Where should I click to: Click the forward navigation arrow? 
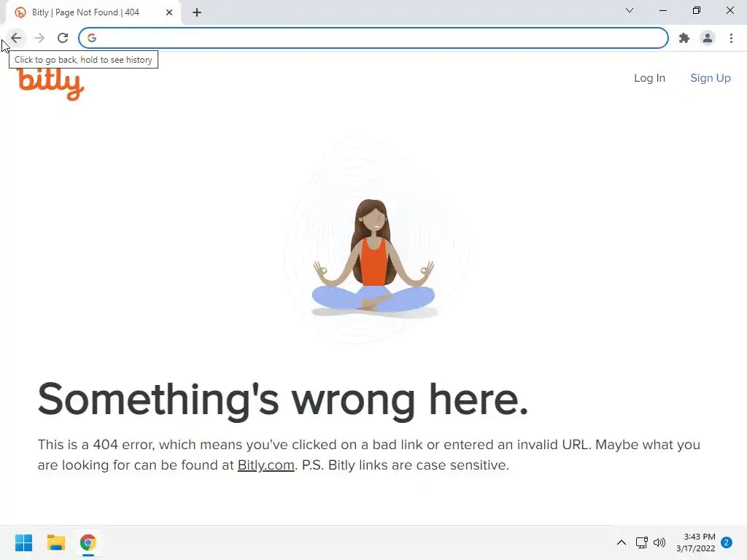[39, 38]
